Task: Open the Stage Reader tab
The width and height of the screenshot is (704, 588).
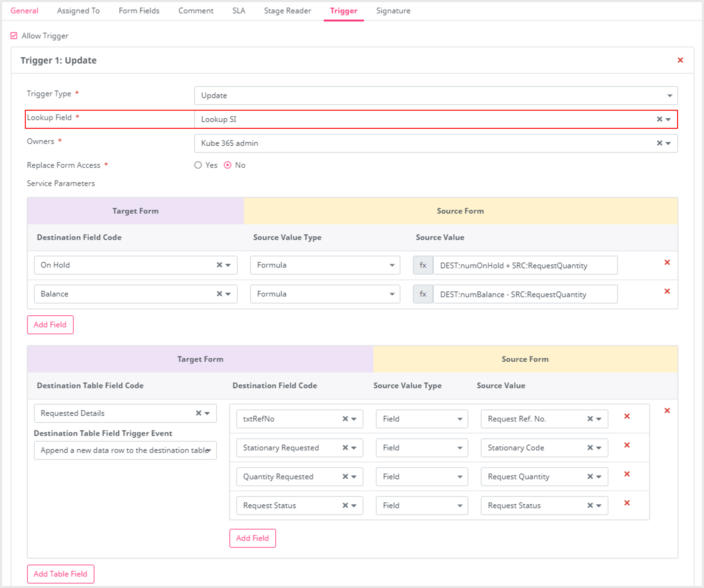Action: click(x=287, y=11)
